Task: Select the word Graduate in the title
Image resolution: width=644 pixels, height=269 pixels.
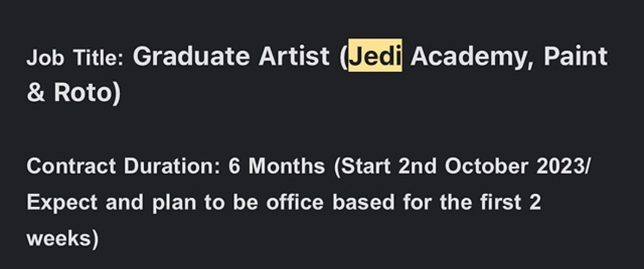Action: pos(191,56)
